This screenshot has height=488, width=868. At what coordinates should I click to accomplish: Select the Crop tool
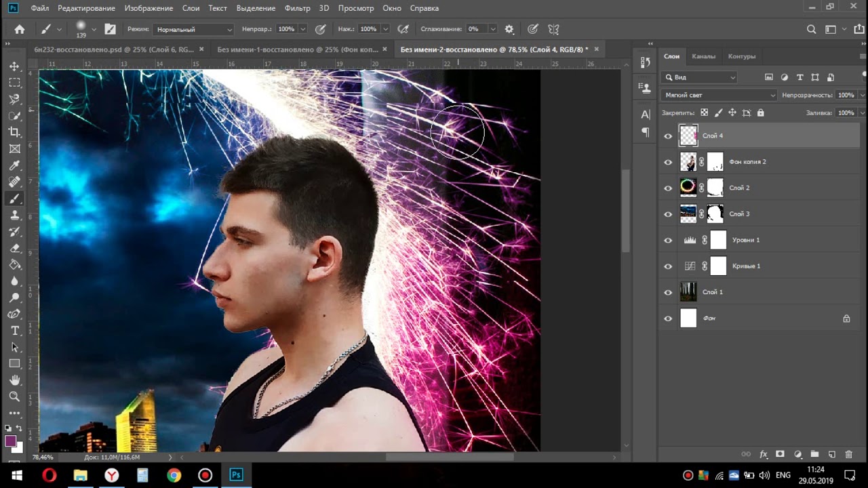14,132
